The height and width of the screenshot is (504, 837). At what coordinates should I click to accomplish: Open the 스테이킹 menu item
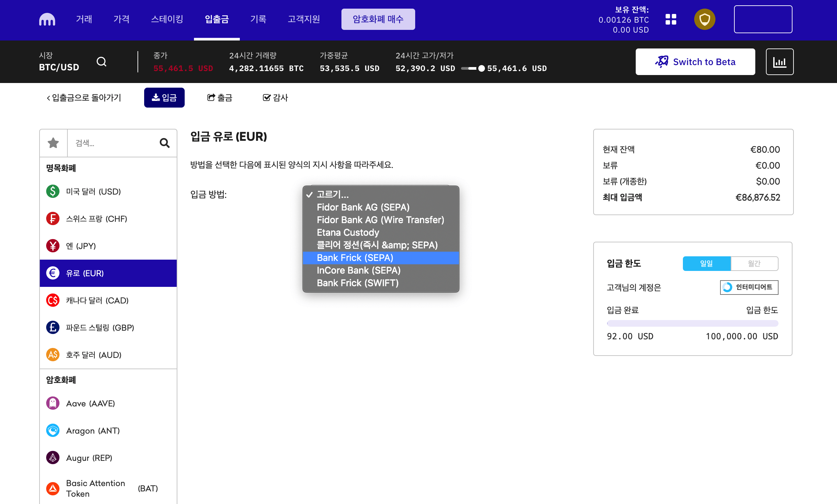pos(167,19)
